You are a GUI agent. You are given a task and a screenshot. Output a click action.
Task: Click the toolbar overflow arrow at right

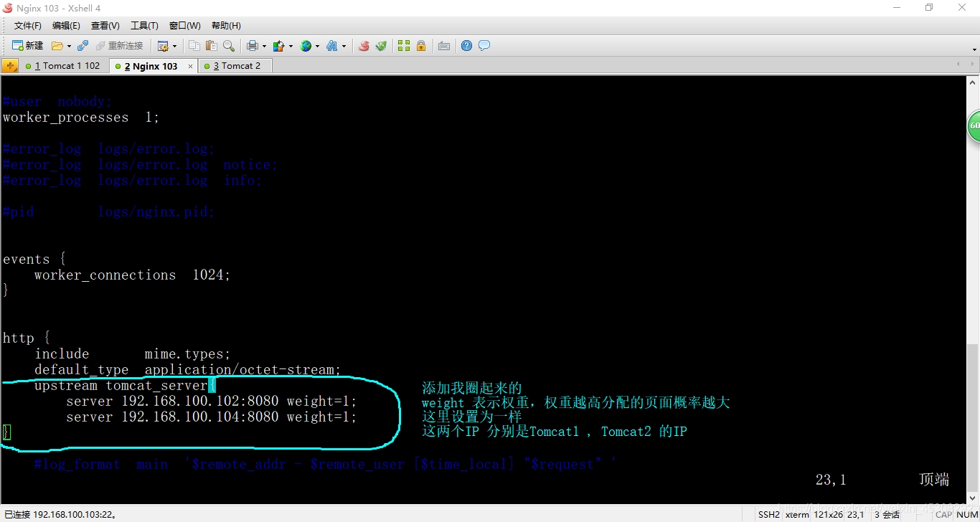(x=974, y=49)
